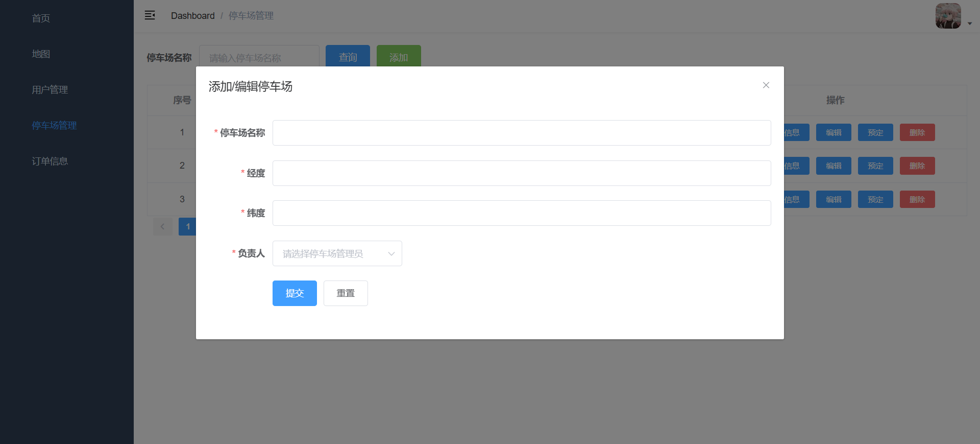The image size is (980, 444).
Task: Click 删除 in row 3
Action: coord(917,199)
